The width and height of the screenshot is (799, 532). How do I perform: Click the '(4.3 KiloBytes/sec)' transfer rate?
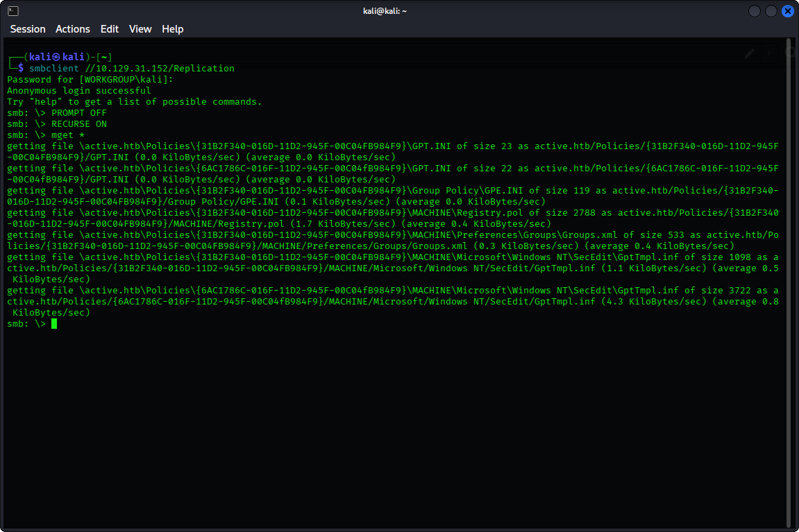[x=654, y=302]
